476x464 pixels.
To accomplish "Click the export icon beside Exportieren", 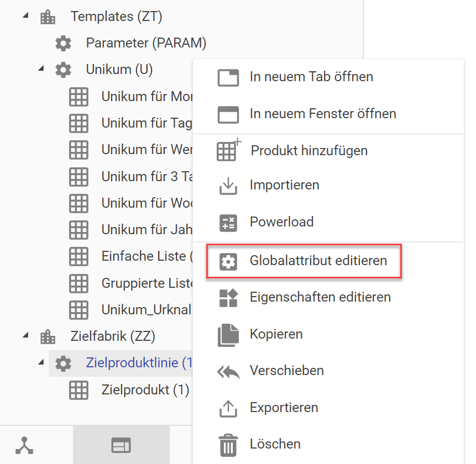I will [x=228, y=408].
